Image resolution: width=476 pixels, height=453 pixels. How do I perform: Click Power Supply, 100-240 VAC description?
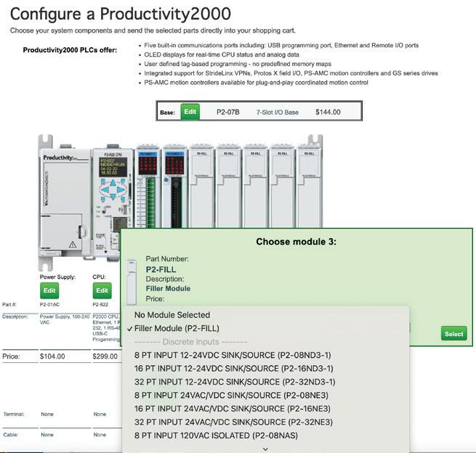click(x=65, y=319)
